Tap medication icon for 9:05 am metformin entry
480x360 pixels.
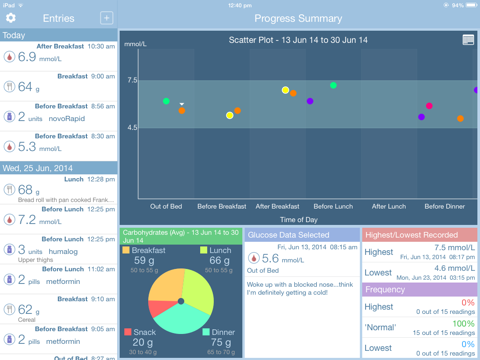pos(10,339)
